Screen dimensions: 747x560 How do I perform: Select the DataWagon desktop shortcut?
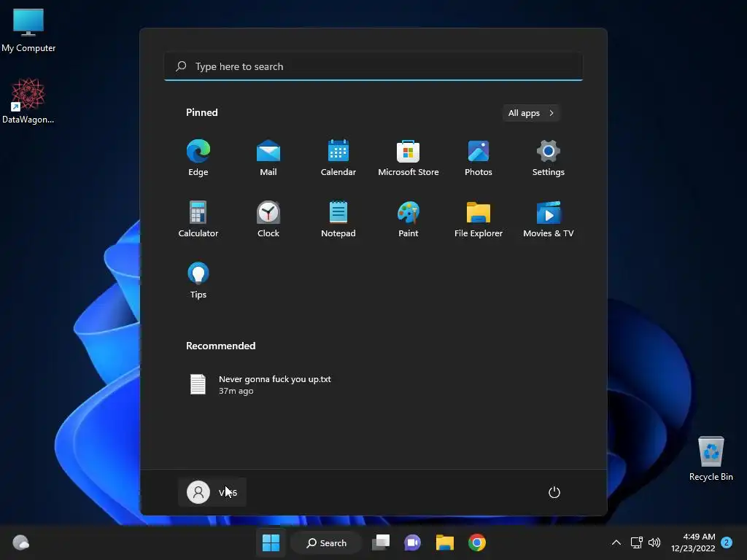click(28, 101)
